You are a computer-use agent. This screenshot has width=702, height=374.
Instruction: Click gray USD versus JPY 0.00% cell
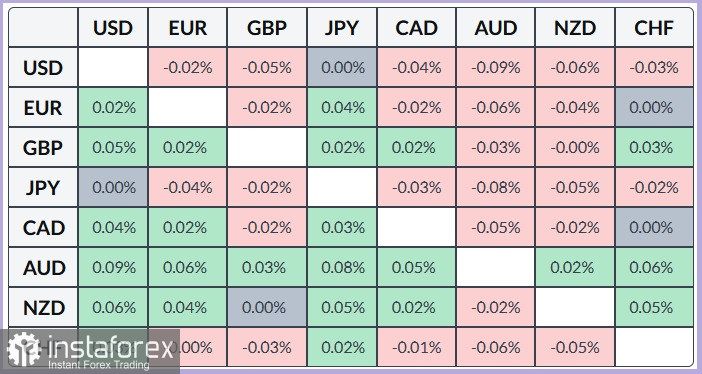click(x=342, y=67)
